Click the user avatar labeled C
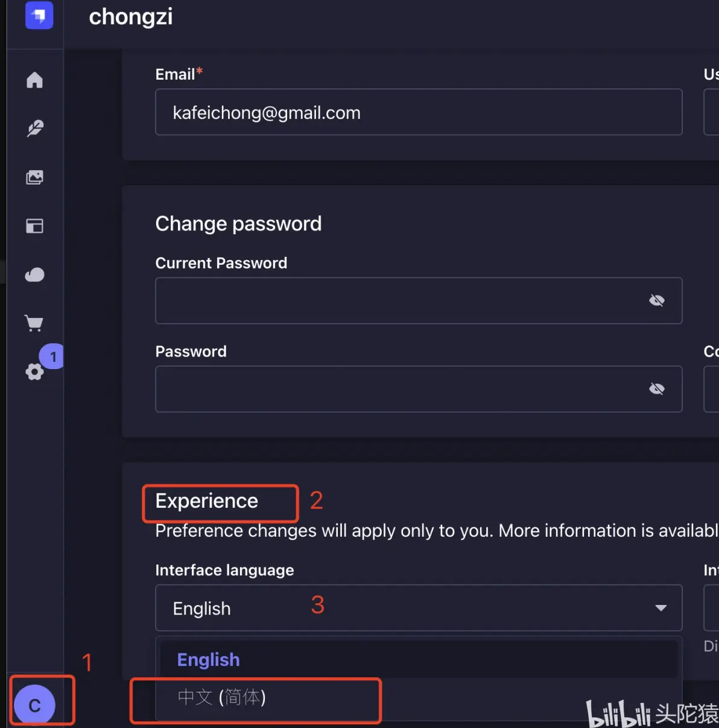This screenshot has width=719, height=728. 35,705
